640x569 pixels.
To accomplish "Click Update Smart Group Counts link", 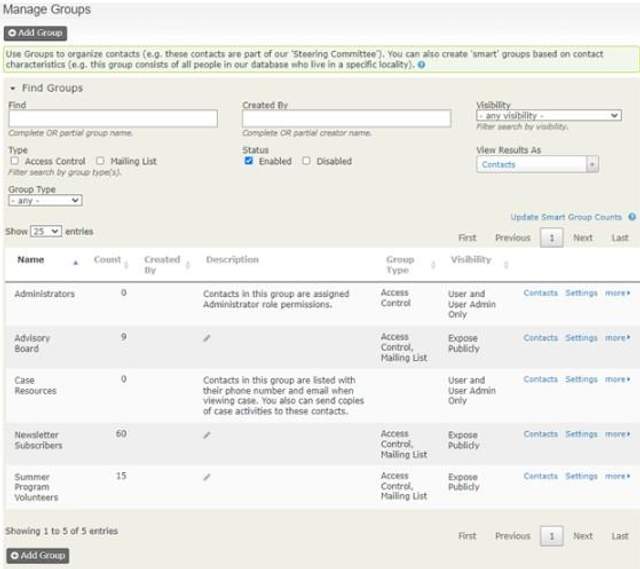I will (x=566, y=217).
